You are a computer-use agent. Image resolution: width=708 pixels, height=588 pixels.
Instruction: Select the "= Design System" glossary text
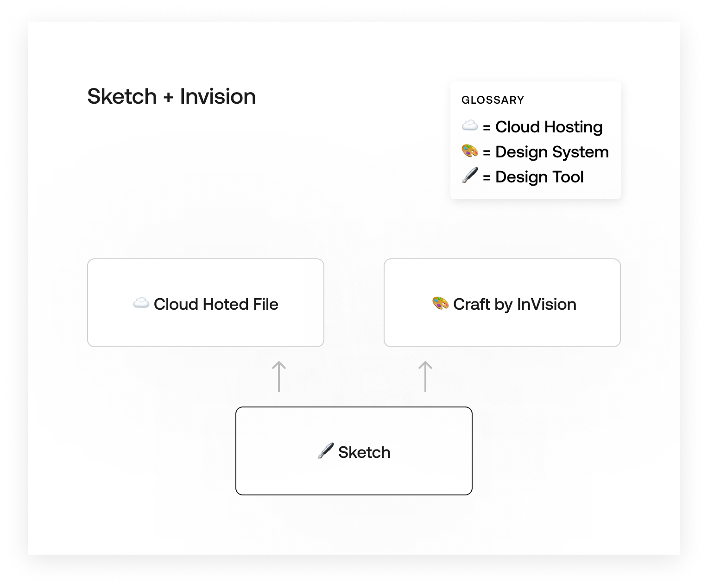546,152
